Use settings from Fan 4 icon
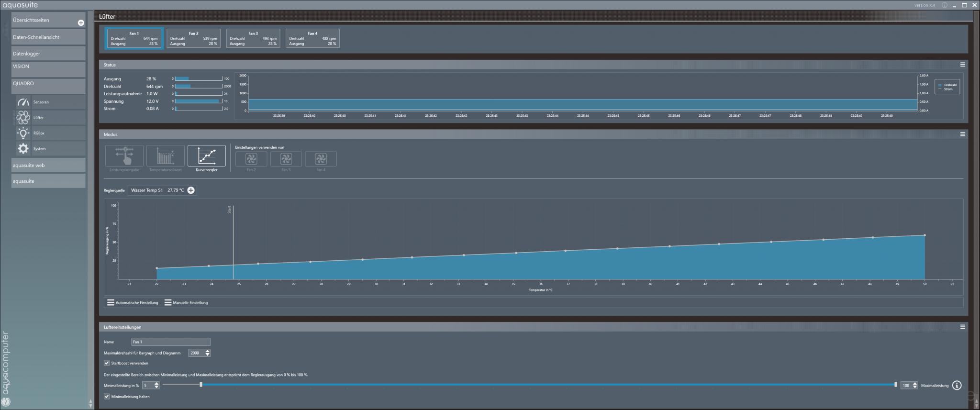This screenshot has width=980, height=410. click(321, 159)
